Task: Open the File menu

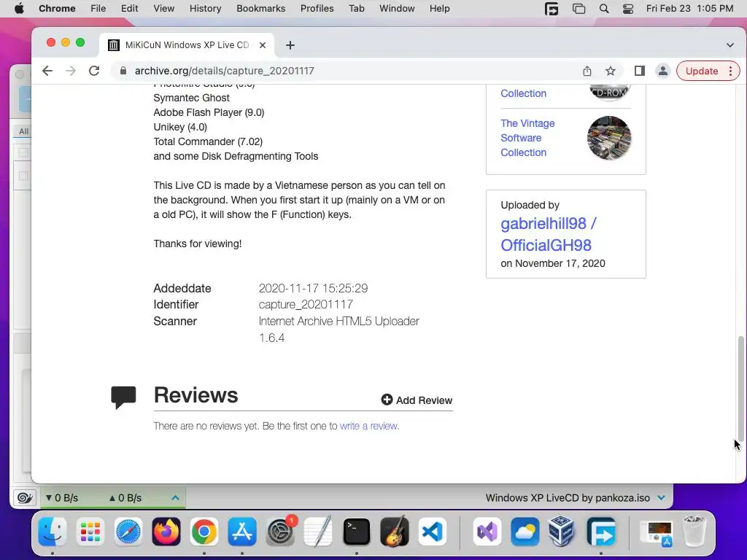Action: (98, 9)
